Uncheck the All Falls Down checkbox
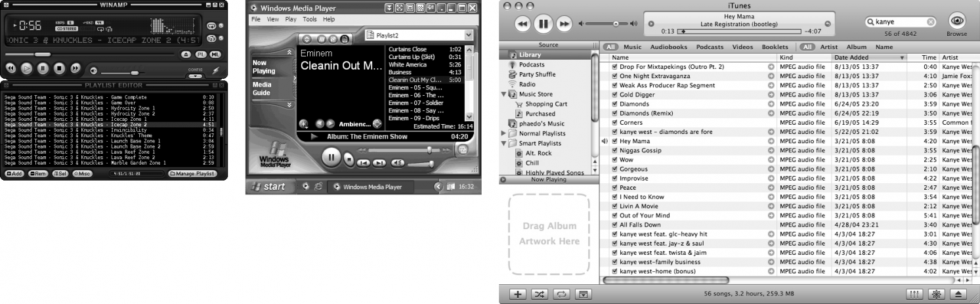The height and width of the screenshot is (304, 980). (614, 225)
